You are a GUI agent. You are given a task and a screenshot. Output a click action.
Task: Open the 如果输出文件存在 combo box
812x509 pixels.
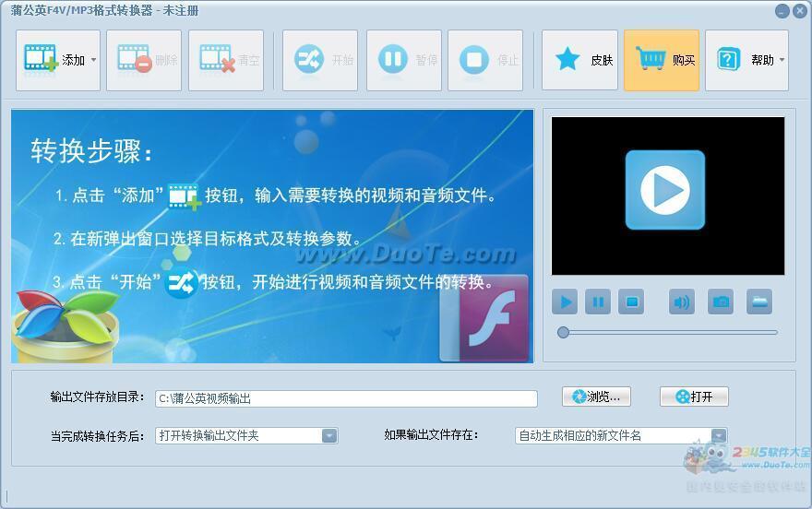pos(621,435)
